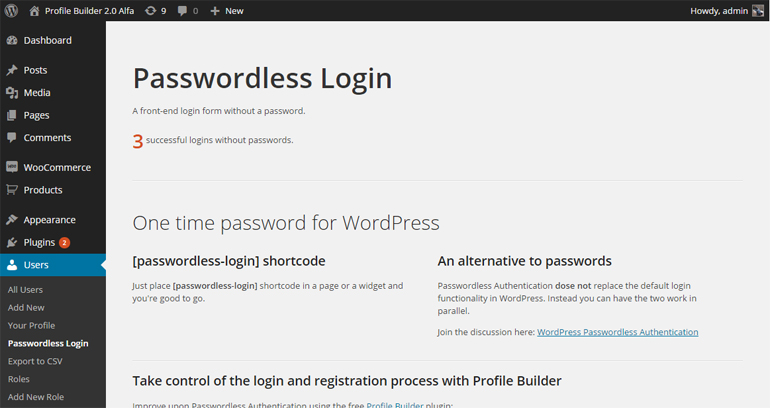Click the Users person icon

(x=12, y=265)
